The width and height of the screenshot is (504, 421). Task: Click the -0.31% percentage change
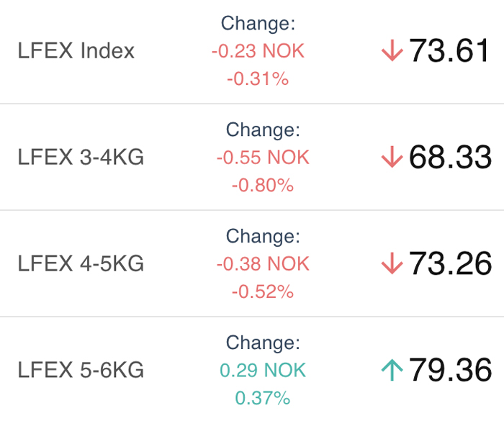pyautogui.click(x=258, y=78)
